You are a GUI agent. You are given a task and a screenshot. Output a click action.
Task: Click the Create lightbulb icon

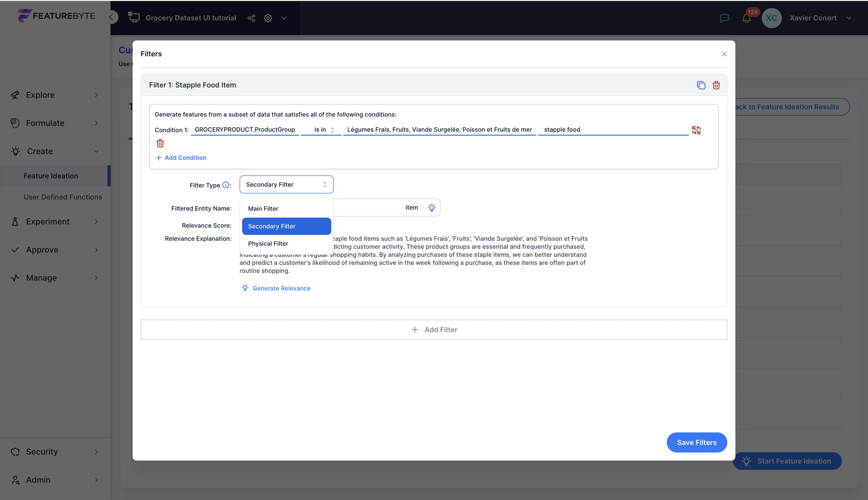15,151
